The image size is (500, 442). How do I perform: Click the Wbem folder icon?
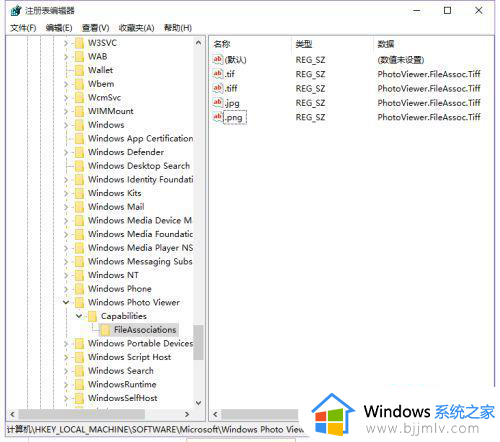point(79,84)
